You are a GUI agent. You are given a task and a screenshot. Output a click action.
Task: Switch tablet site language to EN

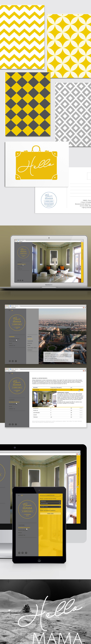[22, 495]
